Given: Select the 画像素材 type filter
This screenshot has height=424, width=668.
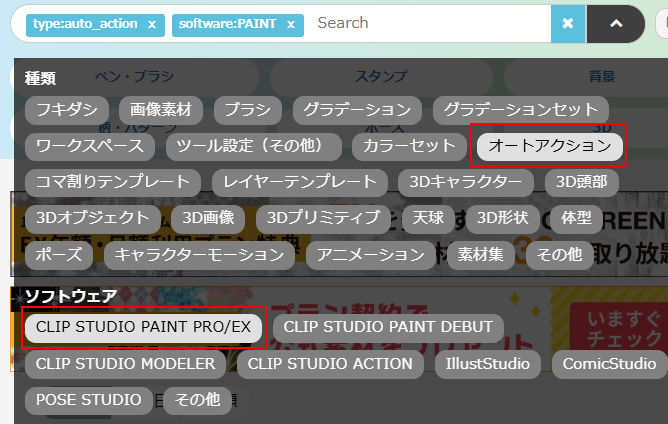Looking at the screenshot, I should tap(161, 110).
